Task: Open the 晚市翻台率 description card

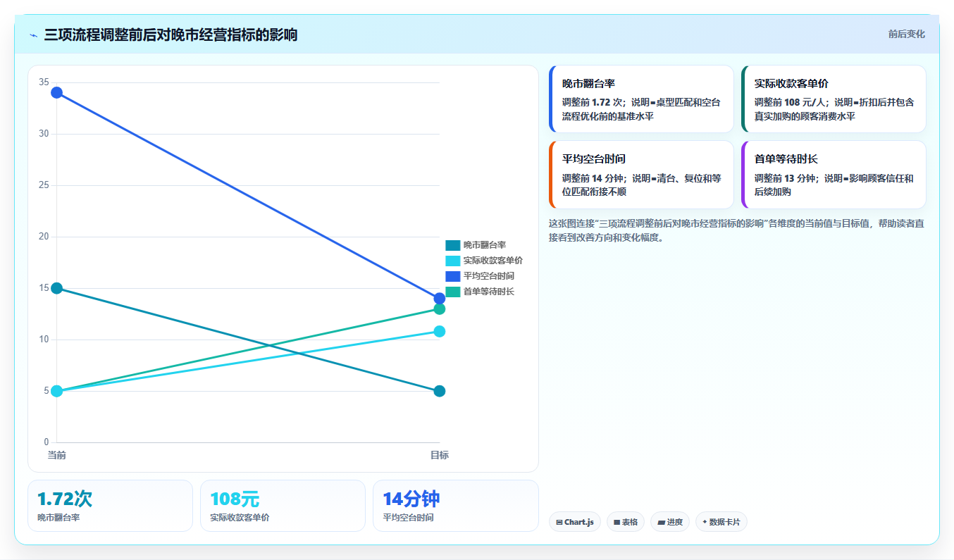Action: point(641,99)
